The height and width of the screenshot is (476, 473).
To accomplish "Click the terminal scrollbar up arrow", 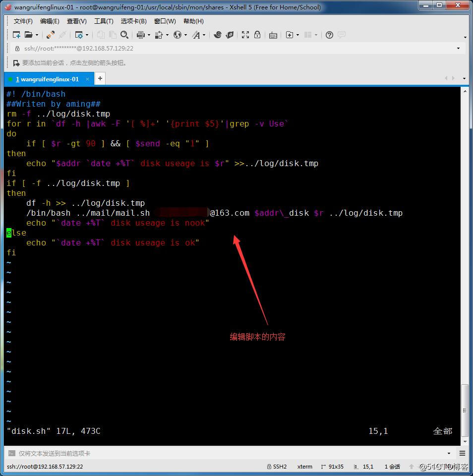I will click(x=465, y=91).
